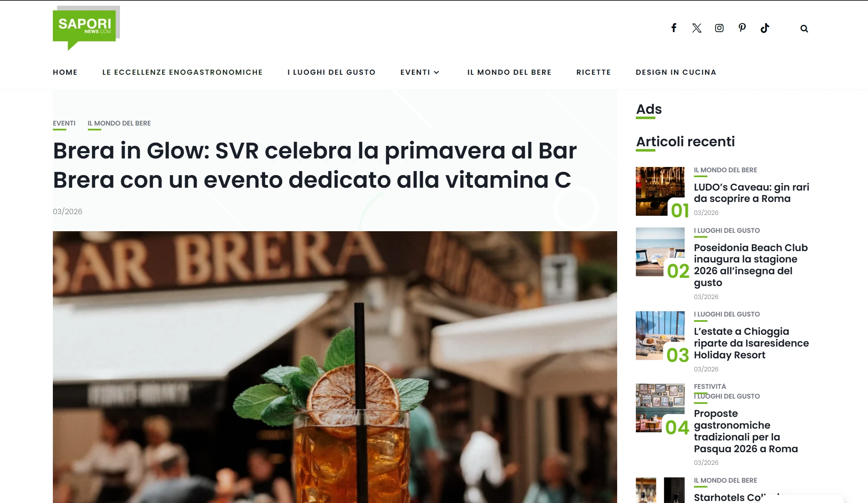Click the search magnifier icon

[804, 28]
